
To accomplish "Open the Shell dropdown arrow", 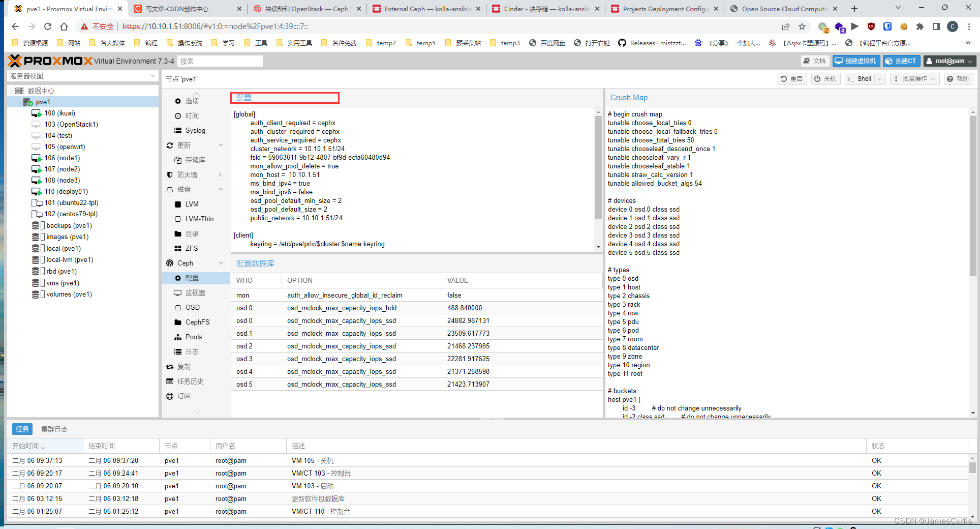I will pyautogui.click(x=880, y=79).
